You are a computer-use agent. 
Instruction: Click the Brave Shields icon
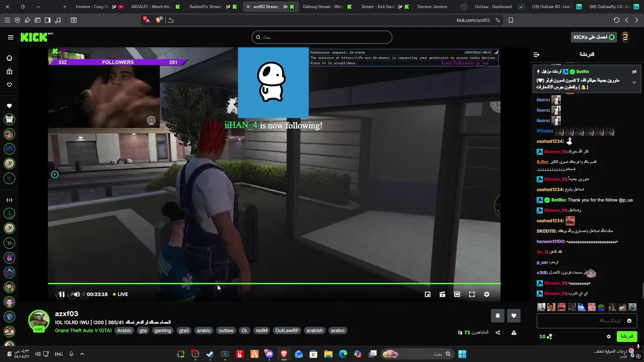pyautogui.click(x=159, y=20)
